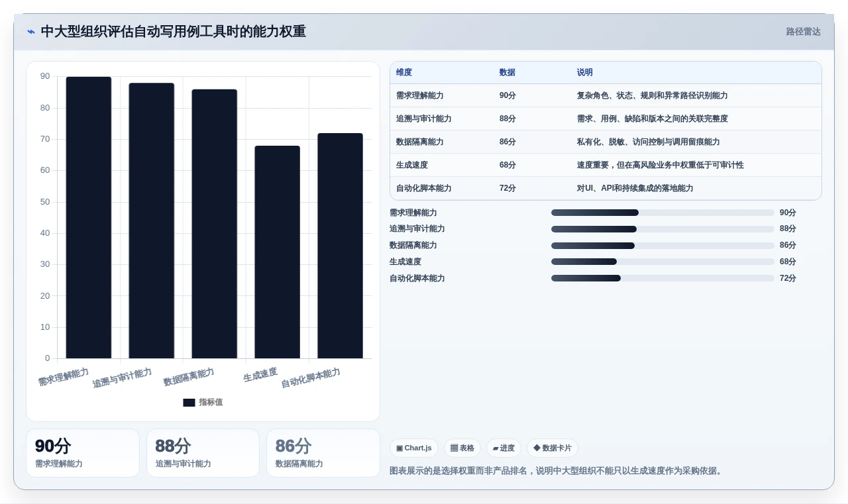Screen dimensions: 848x504
Task: Click description 复杂角色、状态、规则和异常路径识别能力
Action: point(653,95)
